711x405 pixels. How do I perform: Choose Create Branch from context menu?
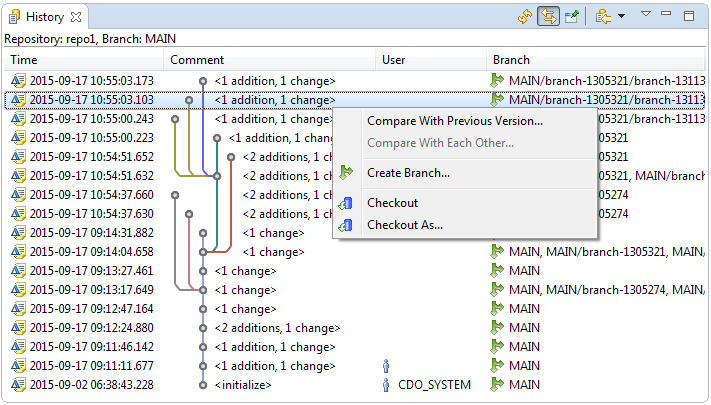coord(408,173)
